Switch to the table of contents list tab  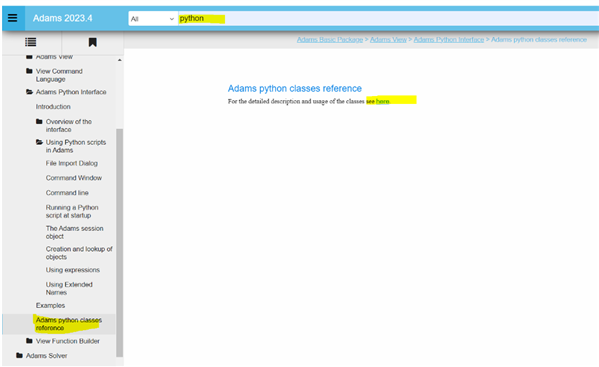click(31, 42)
